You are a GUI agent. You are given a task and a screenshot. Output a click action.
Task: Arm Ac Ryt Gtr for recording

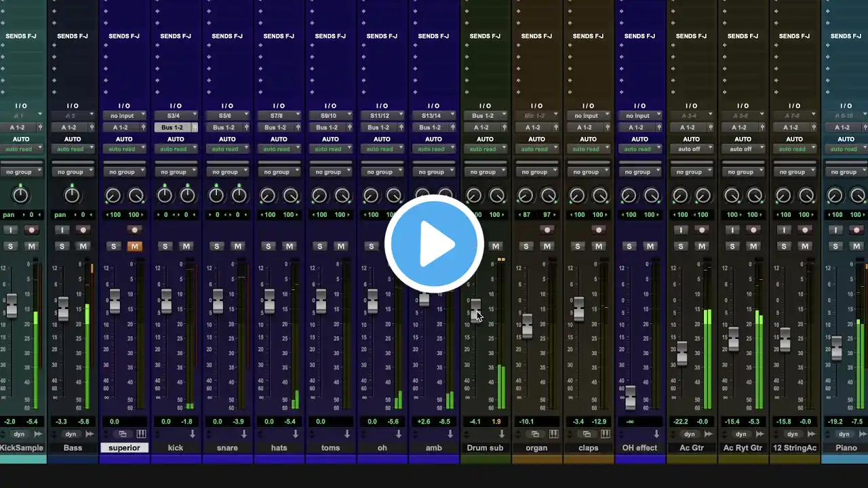coord(753,230)
